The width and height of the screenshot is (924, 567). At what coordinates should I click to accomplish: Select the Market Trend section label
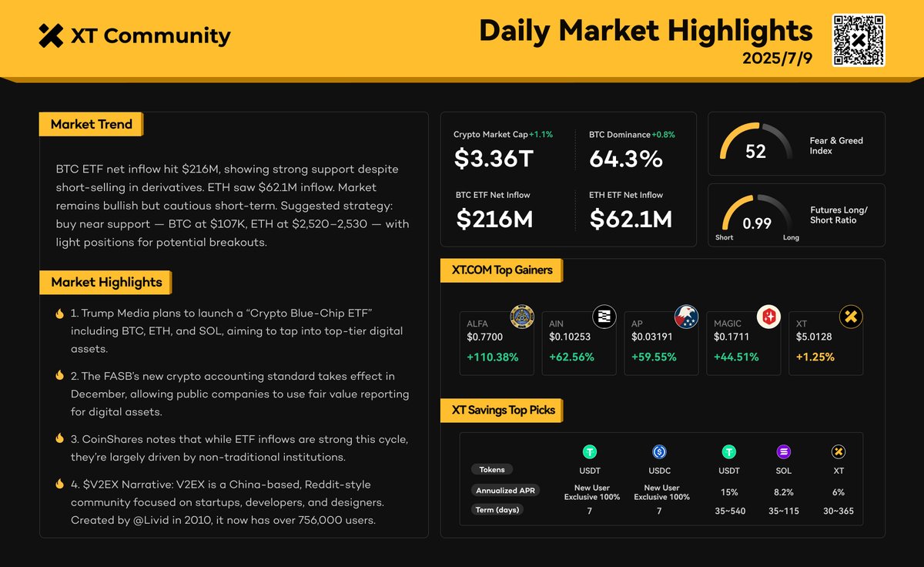(x=91, y=124)
